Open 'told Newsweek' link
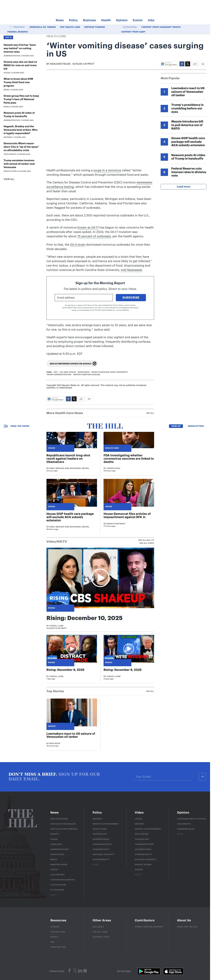This screenshot has height=980, width=213. pos(132,270)
